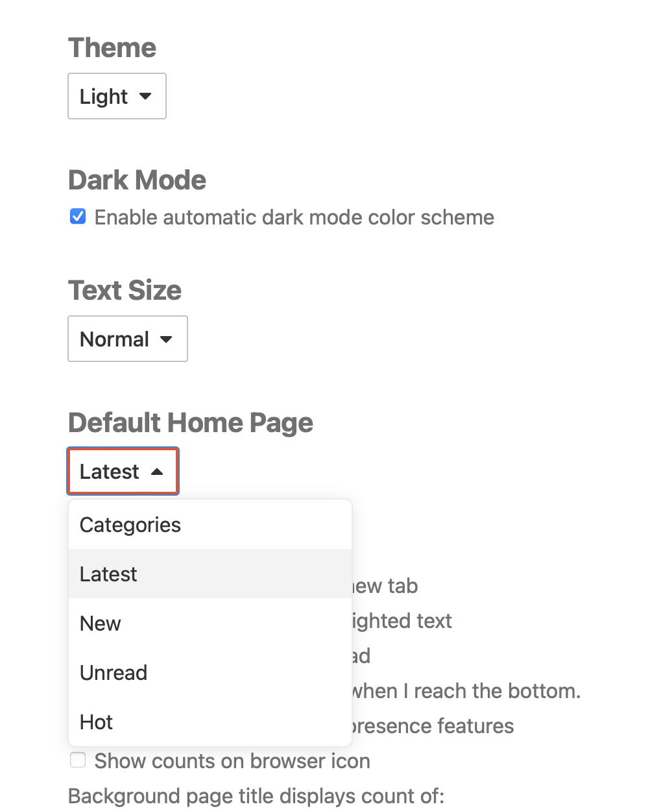
Task: Click 'Enable automatic dark mode color scheme' label
Action: pos(294,217)
